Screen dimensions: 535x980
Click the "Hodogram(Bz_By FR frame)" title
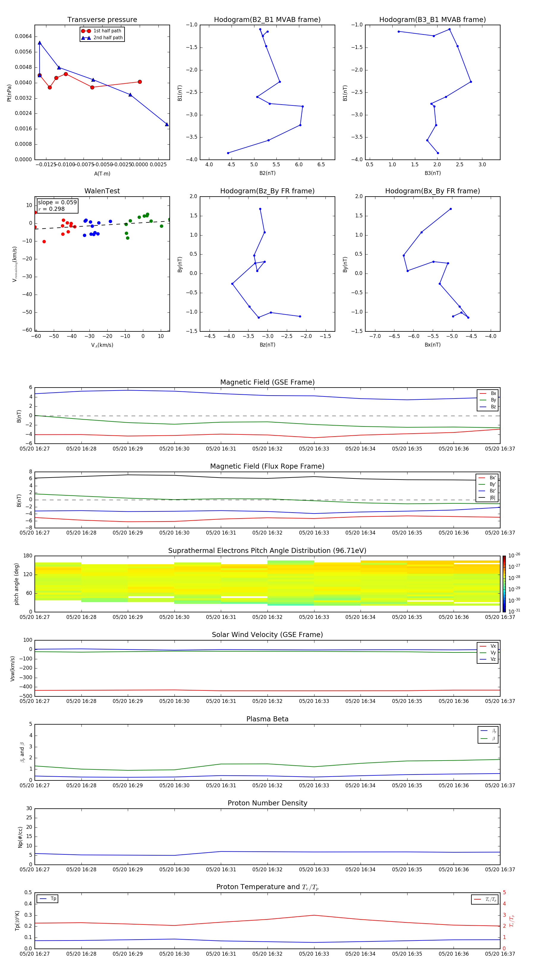(267, 191)
